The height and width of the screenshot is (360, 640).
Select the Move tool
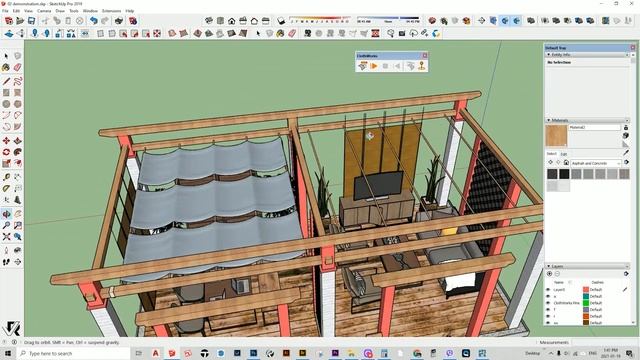[x=6, y=141]
